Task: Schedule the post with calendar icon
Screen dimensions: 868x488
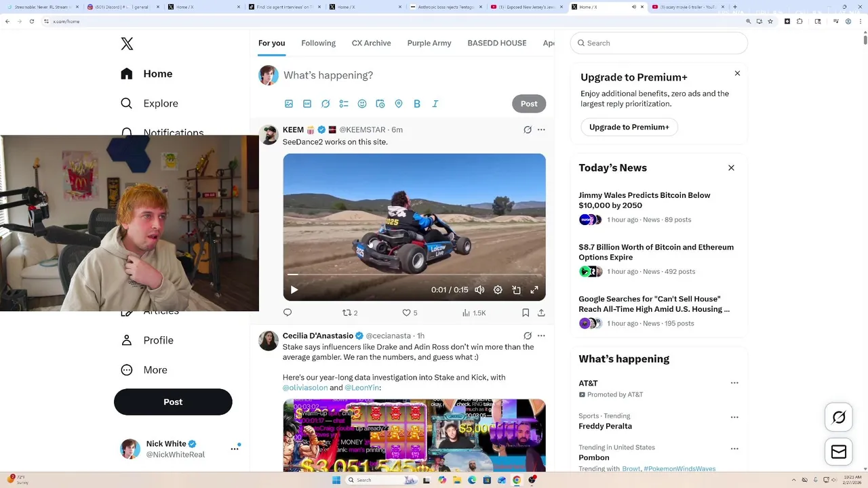Action: click(x=380, y=104)
